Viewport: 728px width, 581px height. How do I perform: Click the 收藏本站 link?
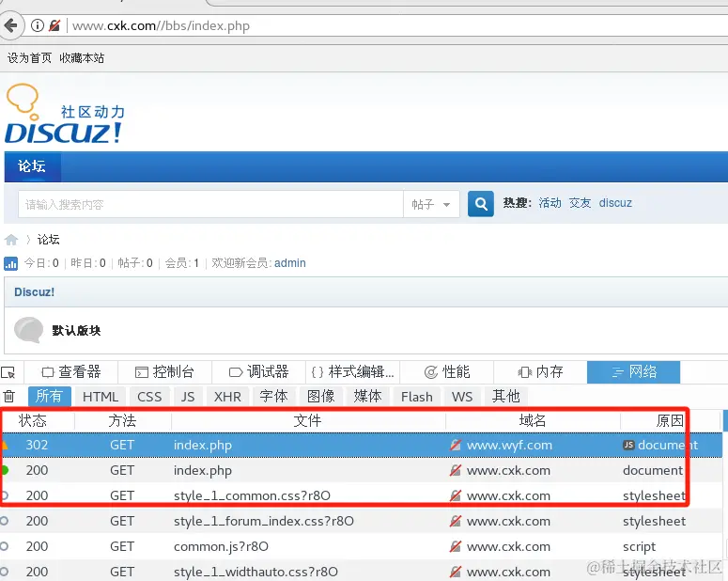coord(82,58)
